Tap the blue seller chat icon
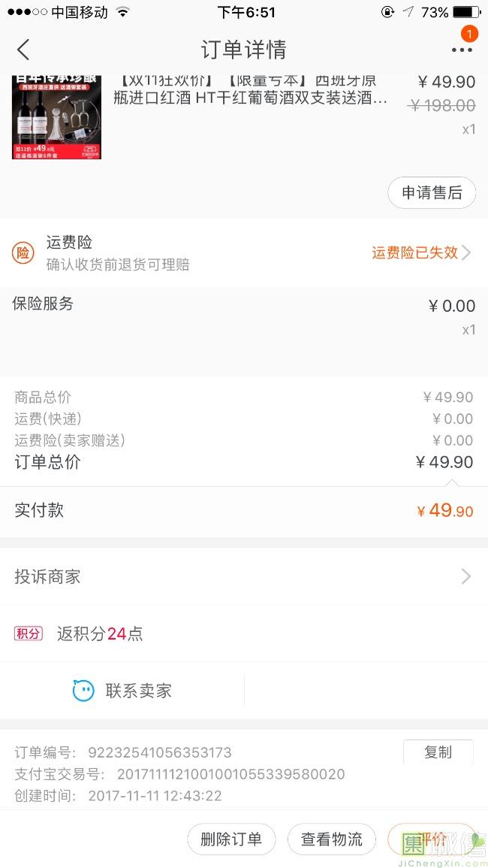Viewport: 488px width, 868px height. [x=83, y=691]
